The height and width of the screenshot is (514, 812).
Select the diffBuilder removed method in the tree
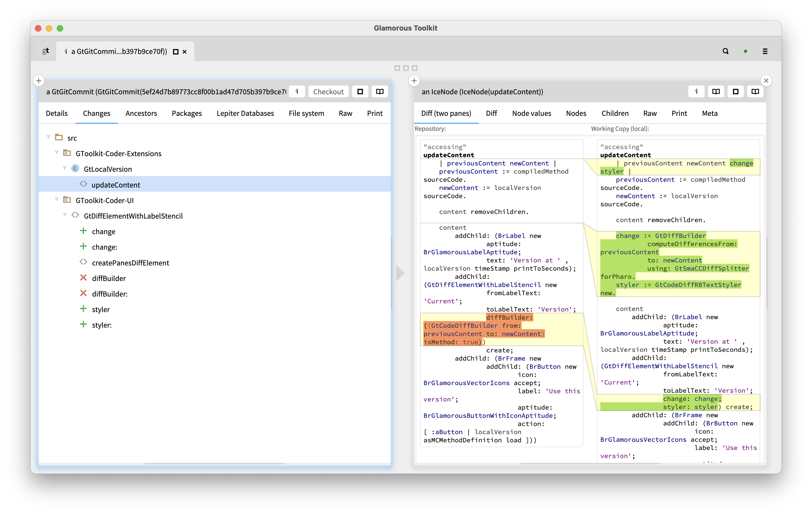coord(108,278)
